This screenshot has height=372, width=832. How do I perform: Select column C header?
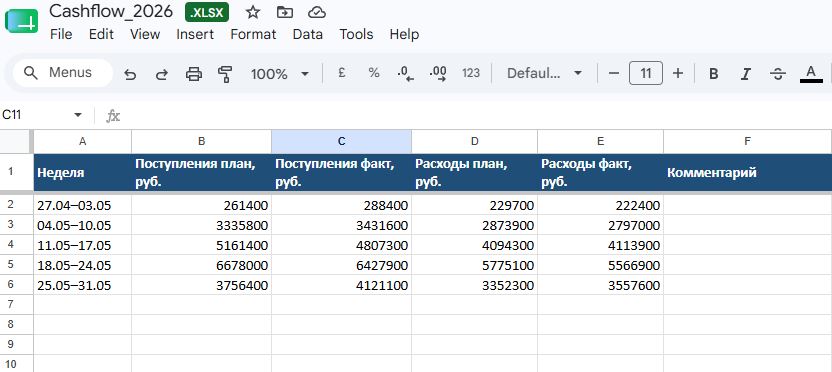pos(342,141)
